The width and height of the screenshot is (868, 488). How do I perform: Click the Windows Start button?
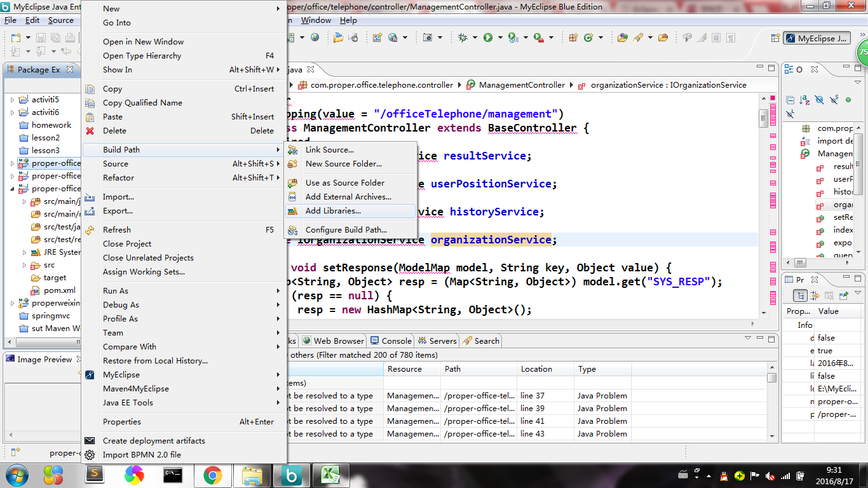[16, 475]
